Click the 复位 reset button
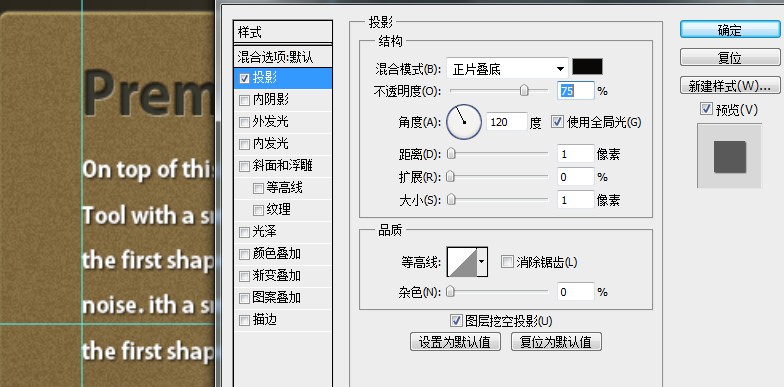784x387 pixels. click(730, 58)
